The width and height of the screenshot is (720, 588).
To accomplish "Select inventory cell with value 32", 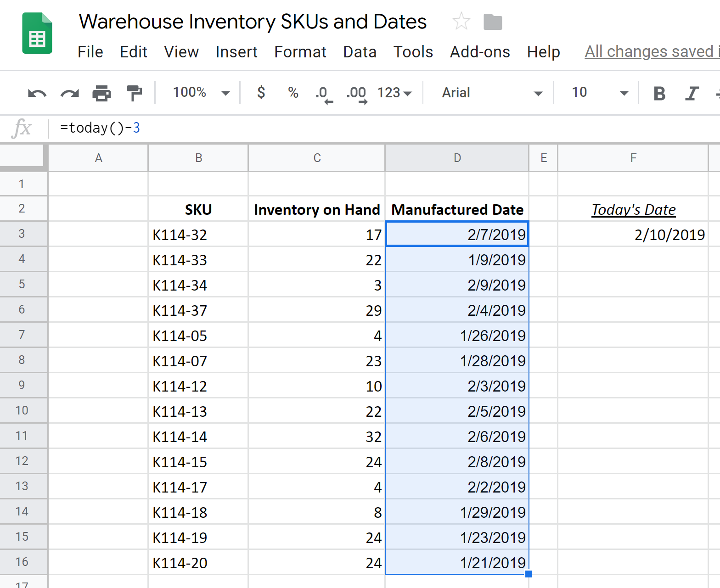I will click(317, 437).
